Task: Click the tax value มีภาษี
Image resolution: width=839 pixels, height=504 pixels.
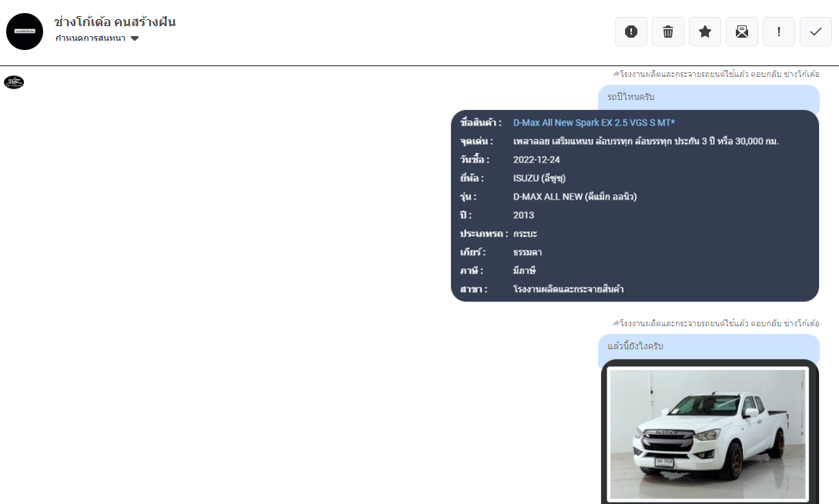Action: coord(524,271)
